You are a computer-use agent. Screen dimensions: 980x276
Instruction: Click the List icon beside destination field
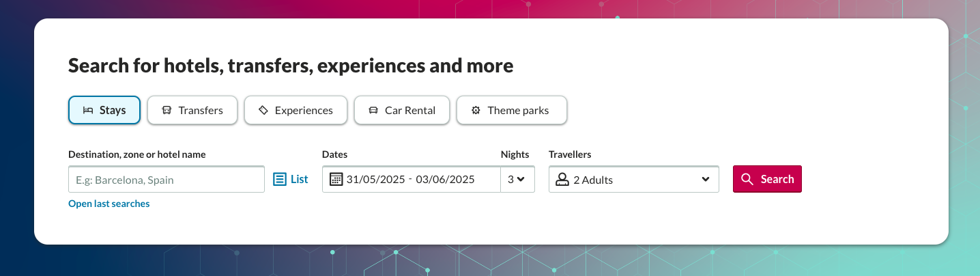pyautogui.click(x=280, y=180)
